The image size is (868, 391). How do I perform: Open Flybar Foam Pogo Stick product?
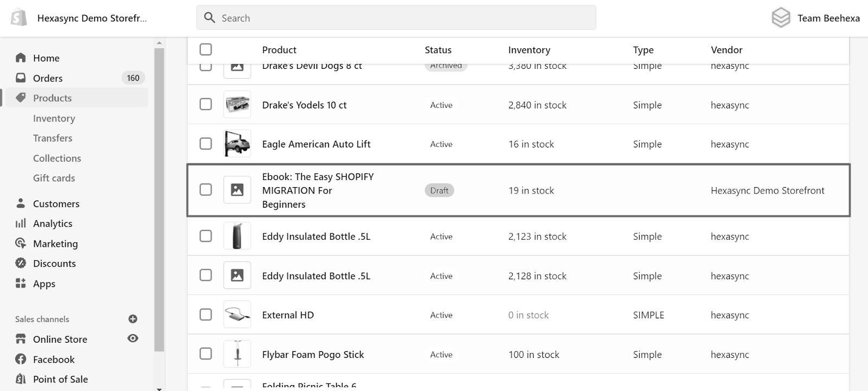tap(313, 355)
